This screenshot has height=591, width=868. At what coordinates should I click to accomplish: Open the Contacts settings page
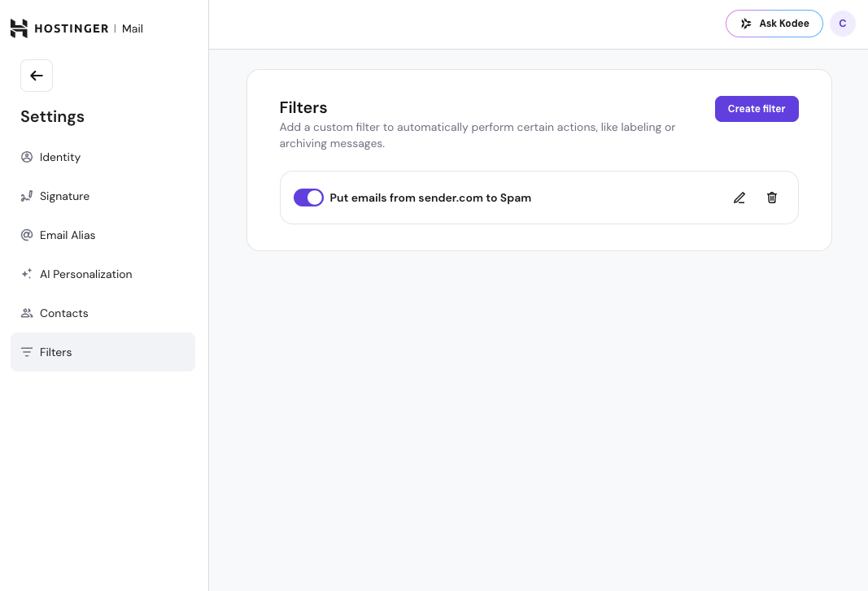point(63,313)
